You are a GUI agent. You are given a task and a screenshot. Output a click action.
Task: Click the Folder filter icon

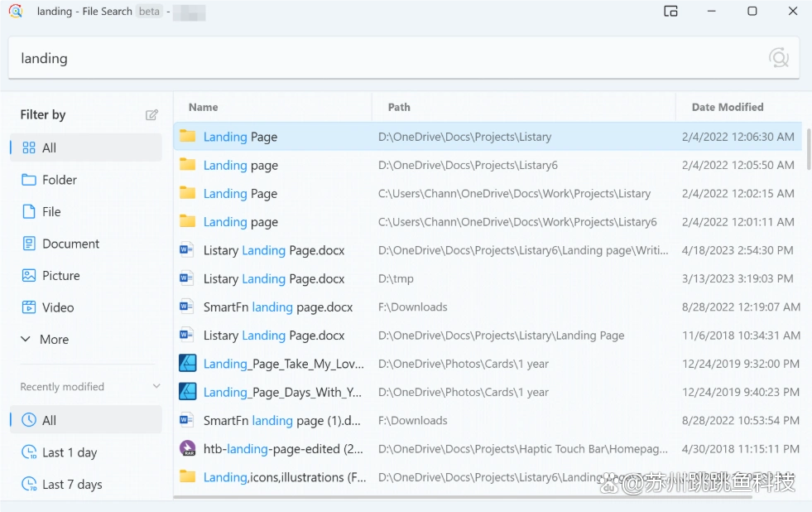click(x=29, y=180)
